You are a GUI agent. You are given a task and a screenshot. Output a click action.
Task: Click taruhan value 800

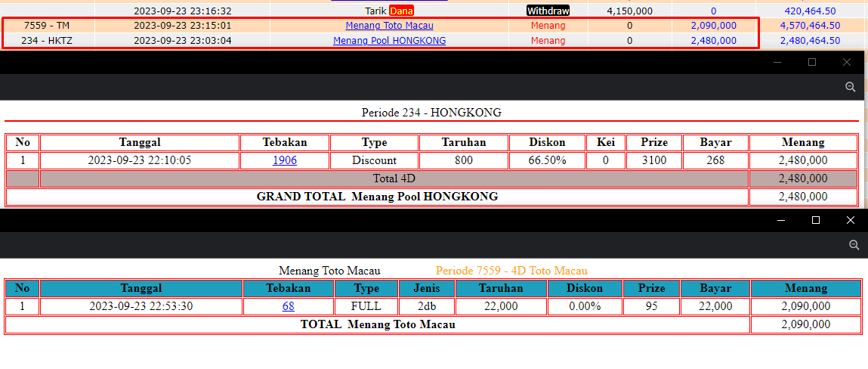(x=464, y=160)
